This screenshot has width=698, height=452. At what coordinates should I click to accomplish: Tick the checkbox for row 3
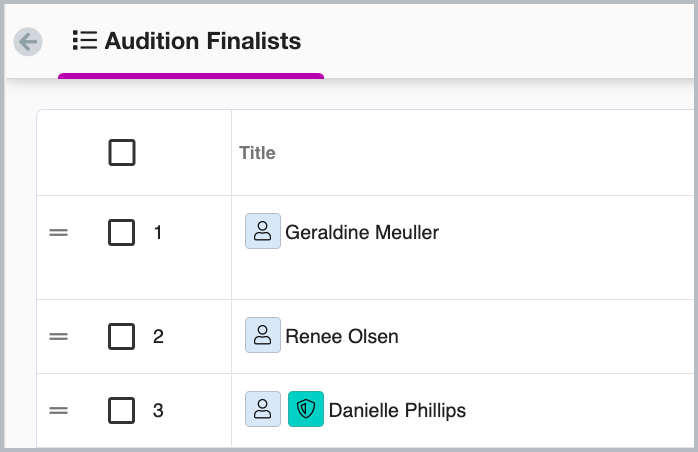[122, 409]
